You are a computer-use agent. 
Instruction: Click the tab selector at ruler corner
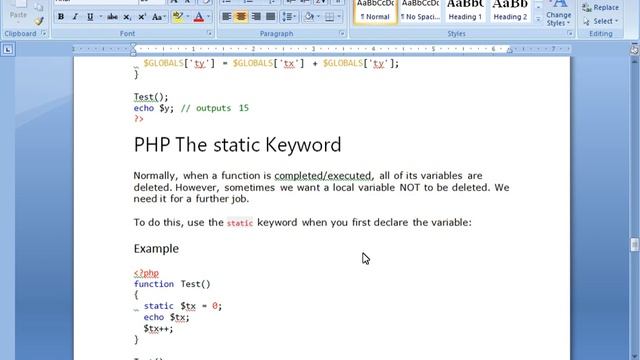point(8,49)
